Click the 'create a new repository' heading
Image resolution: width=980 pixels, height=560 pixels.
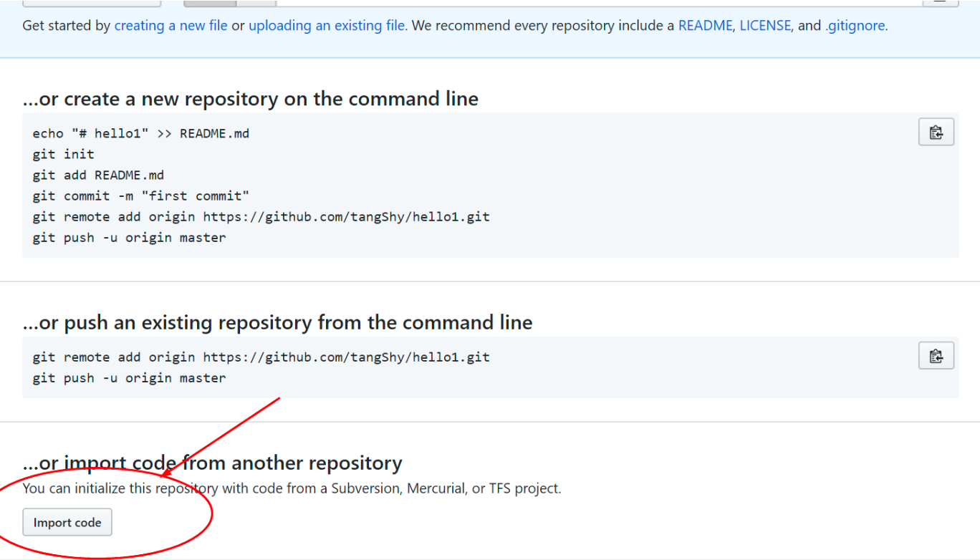tap(251, 99)
